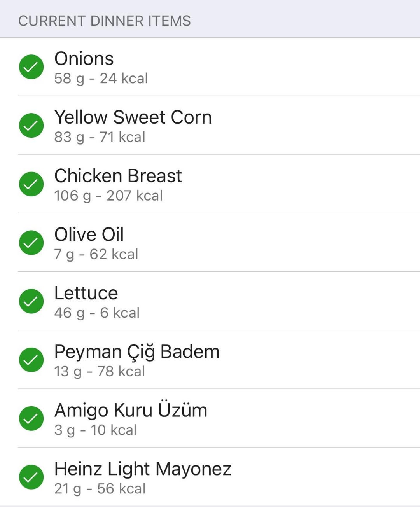The image size is (420, 507).
Task: Toggle the checkmark next to Yellow Sweet Corn
Action: 31,126
